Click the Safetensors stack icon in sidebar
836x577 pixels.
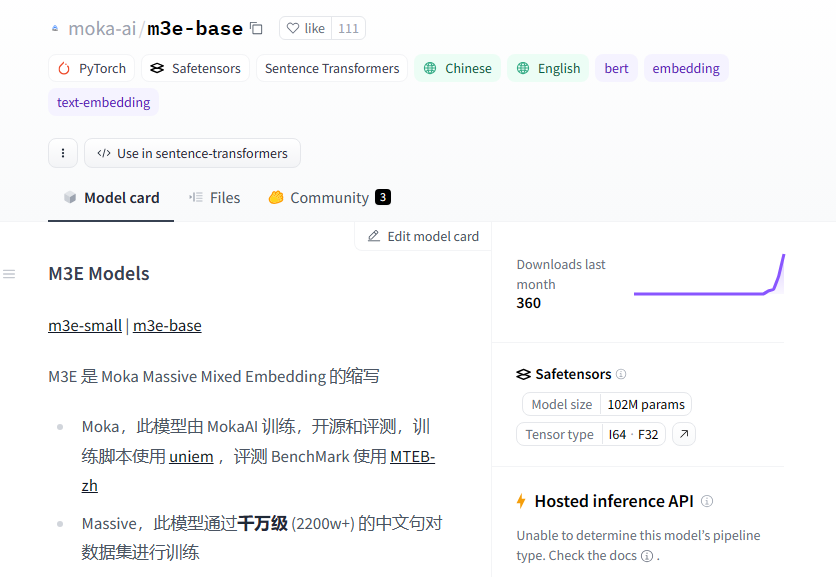(524, 374)
